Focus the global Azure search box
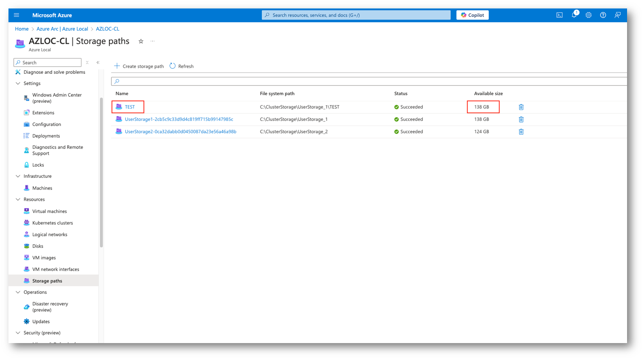The height and width of the screenshot is (360, 644). (x=356, y=15)
